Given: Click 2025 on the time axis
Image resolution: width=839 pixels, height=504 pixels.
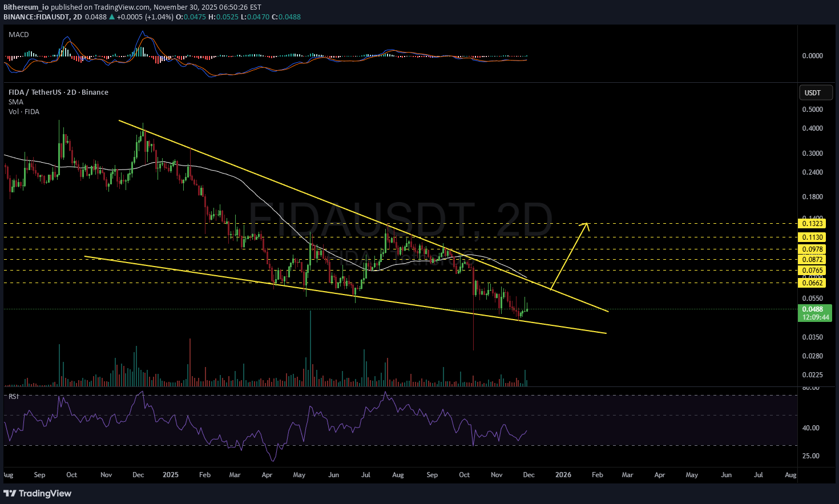Looking at the screenshot, I should [170, 475].
